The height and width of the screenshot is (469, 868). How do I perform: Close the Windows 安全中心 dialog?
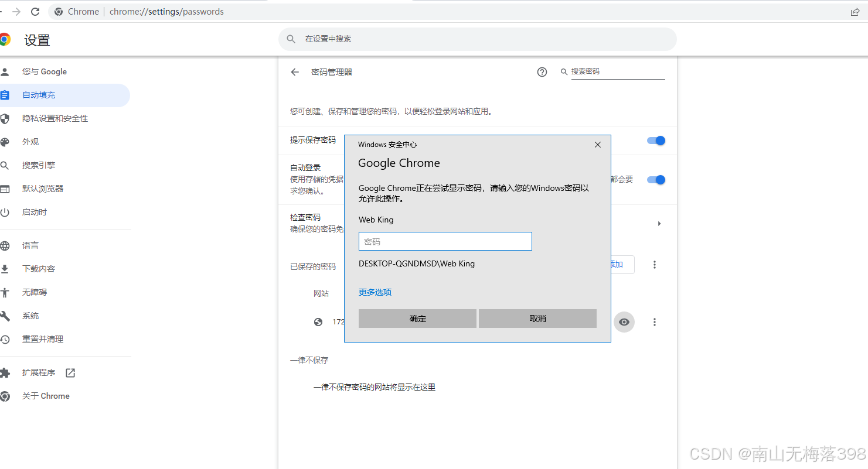coord(598,145)
